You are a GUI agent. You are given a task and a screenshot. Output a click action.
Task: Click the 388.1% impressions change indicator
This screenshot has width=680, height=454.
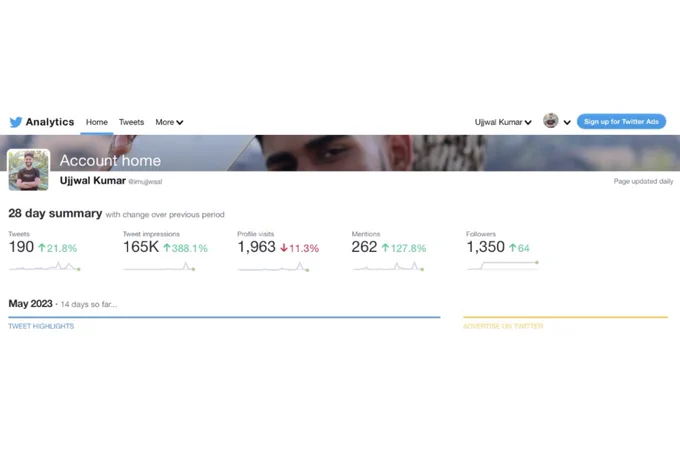coord(186,248)
